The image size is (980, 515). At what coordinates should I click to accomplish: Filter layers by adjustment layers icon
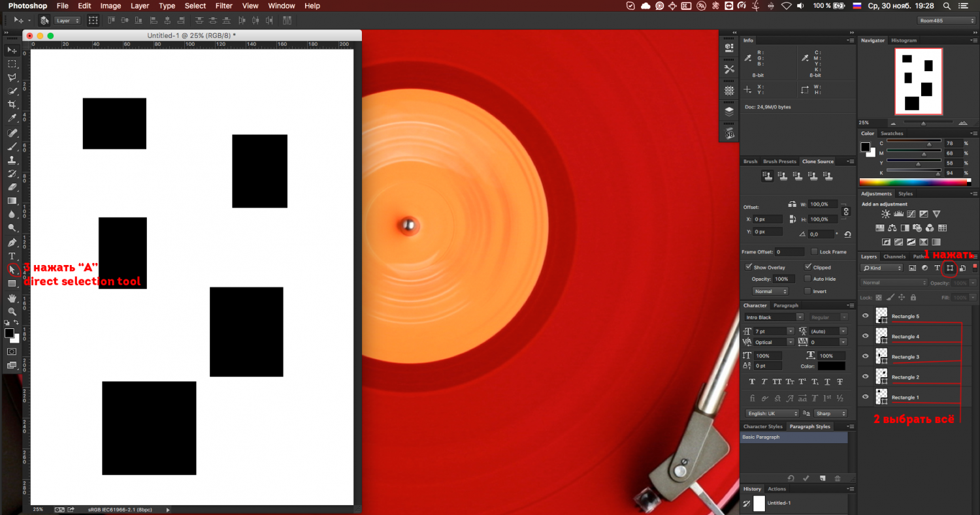point(925,268)
